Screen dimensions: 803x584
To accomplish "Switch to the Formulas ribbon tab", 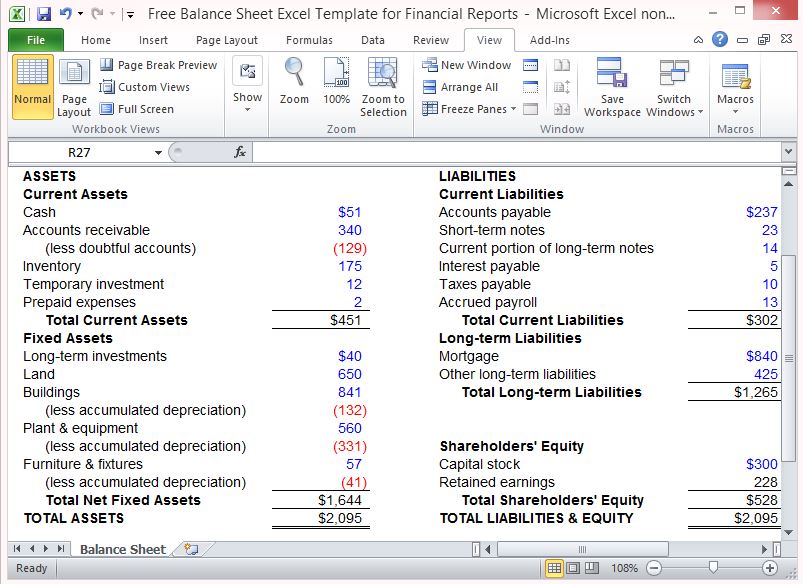I will pos(309,41).
